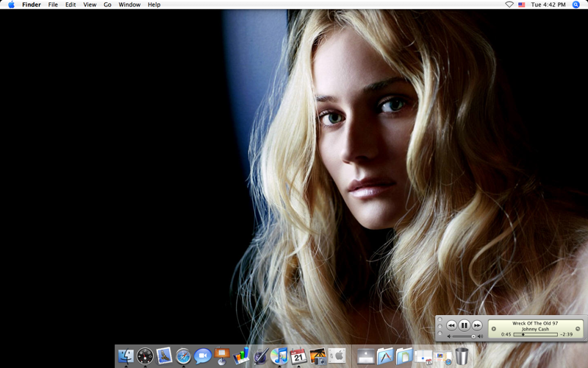Viewport: 588px width, 368px height.
Task: Click the Wi-Fi AirPort status icon
Action: click(x=509, y=4)
